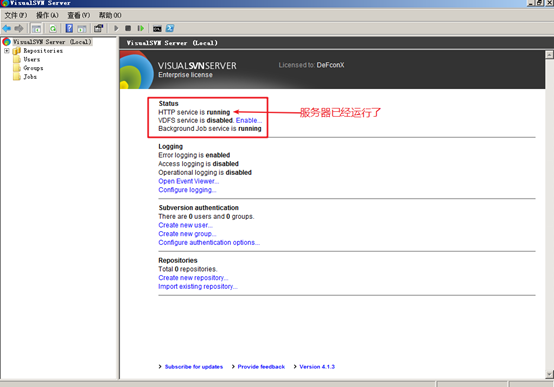Click 'Total 0 repositories' text
The width and height of the screenshot is (554, 387).
click(x=188, y=269)
